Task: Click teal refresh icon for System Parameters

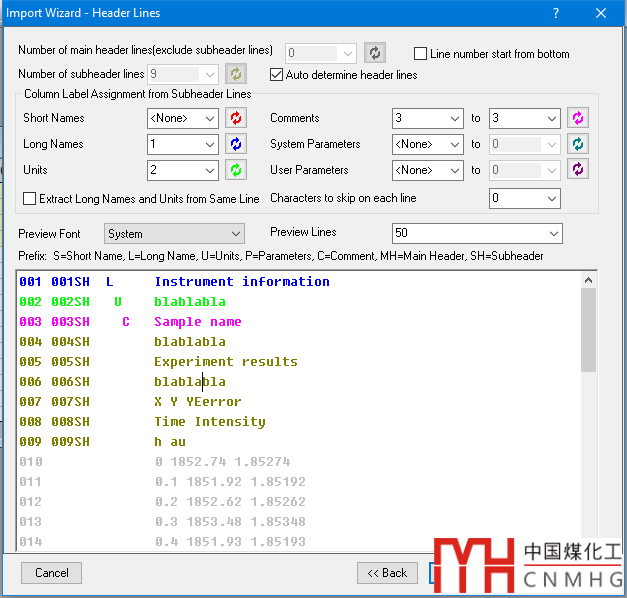Action: [578, 144]
